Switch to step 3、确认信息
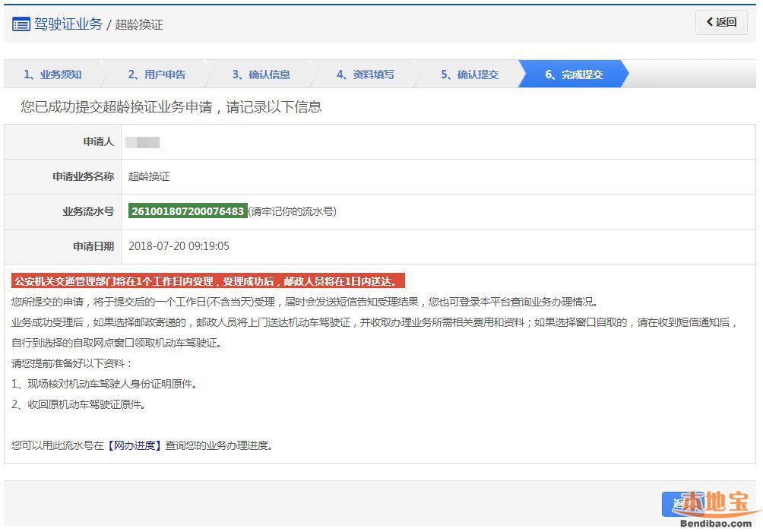 (261, 74)
